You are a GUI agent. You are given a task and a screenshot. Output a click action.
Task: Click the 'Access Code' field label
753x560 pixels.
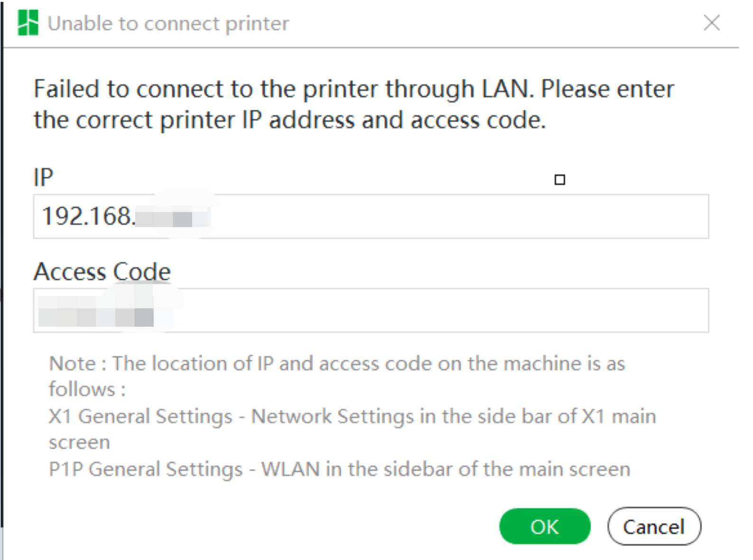[x=102, y=272]
